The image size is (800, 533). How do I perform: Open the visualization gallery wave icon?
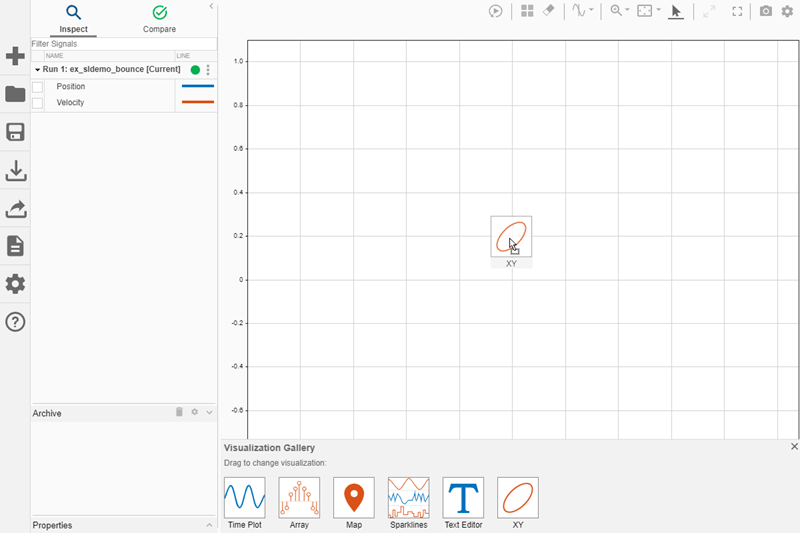pyautogui.click(x=579, y=11)
